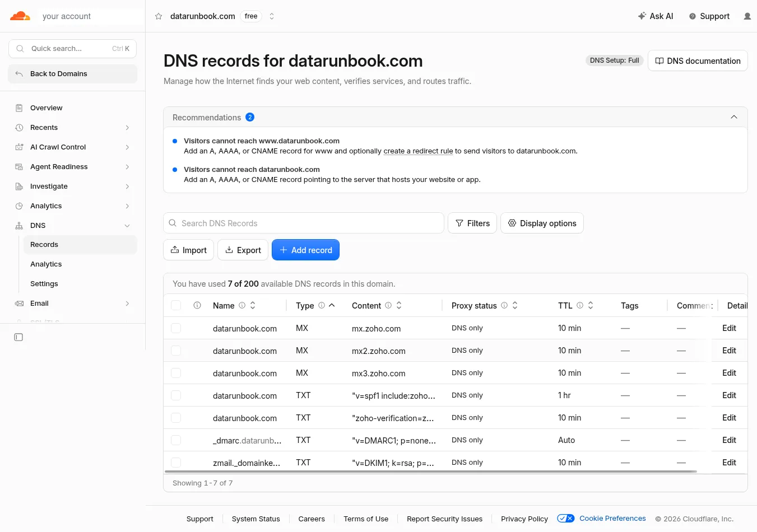
Task: Collapse the sidebar panel icon
Action: tap(18, 337)
